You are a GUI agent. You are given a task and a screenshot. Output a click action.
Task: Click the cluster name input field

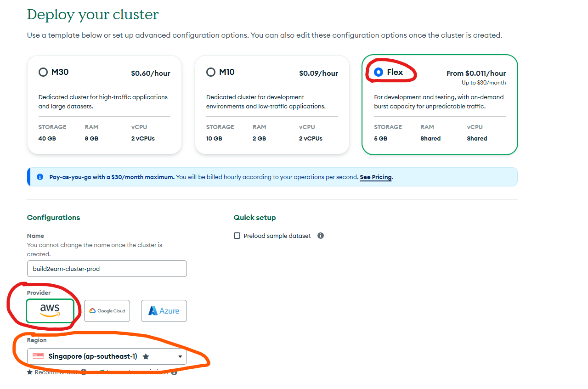(x=107, y=269)
